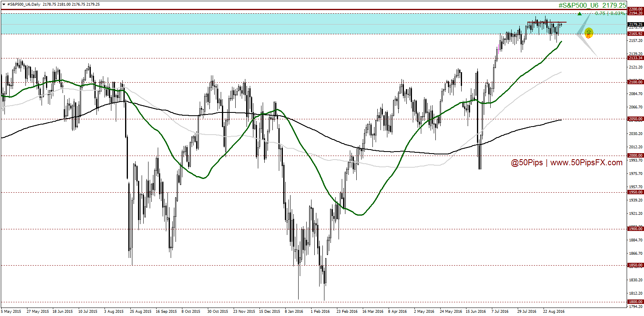Click the 25 Aug 2015 date marker
Viewport: 644px width, 316px height.
tap(140, 312)
